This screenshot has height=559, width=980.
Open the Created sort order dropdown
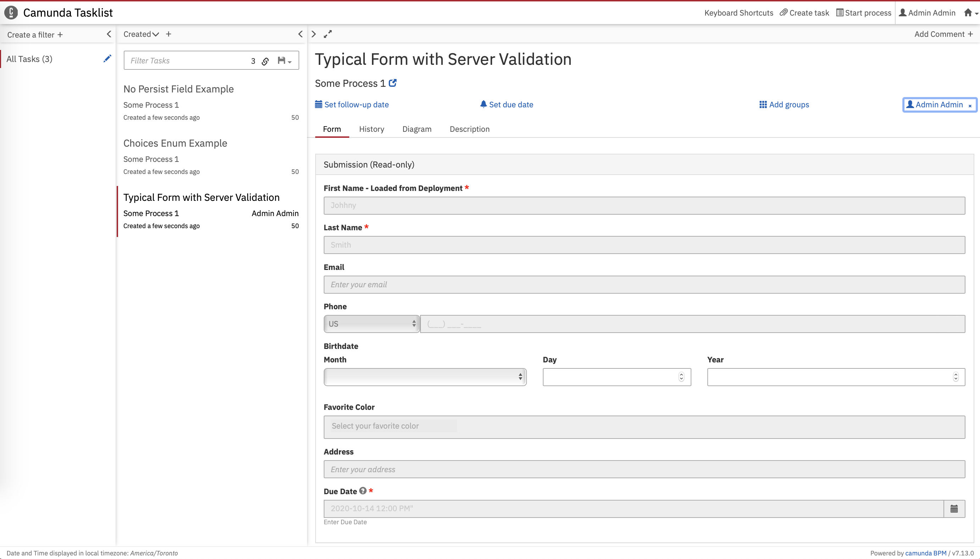(141, 34)
